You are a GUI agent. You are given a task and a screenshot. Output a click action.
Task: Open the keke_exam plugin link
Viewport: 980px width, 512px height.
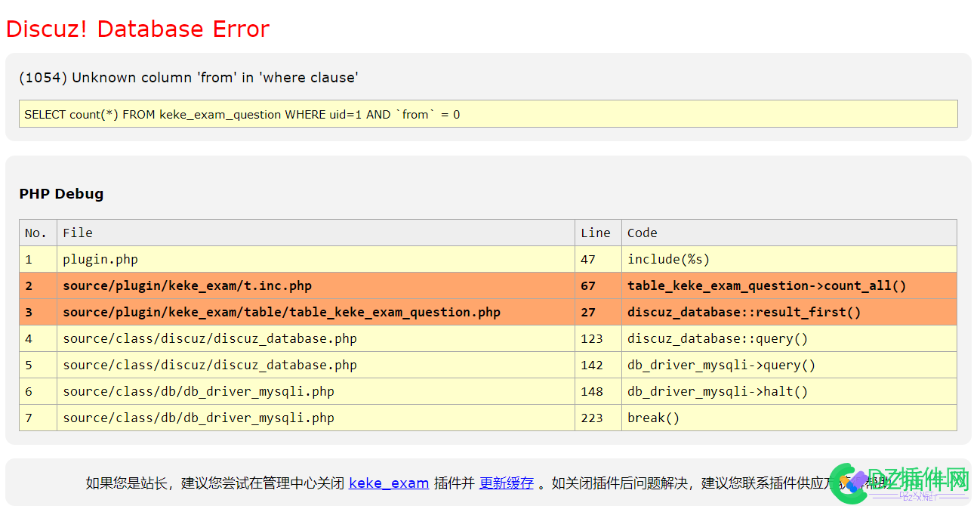pos(389,483)
